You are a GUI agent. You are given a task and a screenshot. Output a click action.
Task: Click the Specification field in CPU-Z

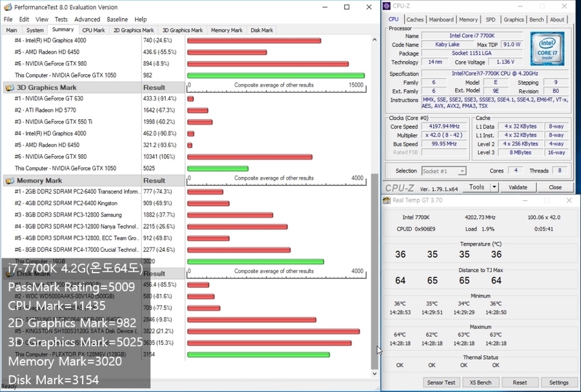click(494, 74)
